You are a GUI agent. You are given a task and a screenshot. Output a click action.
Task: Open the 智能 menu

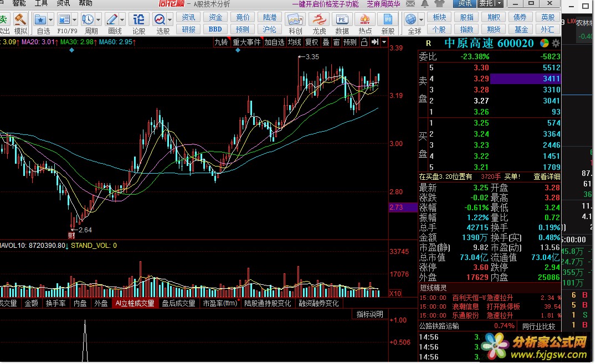tap(19, 3)
